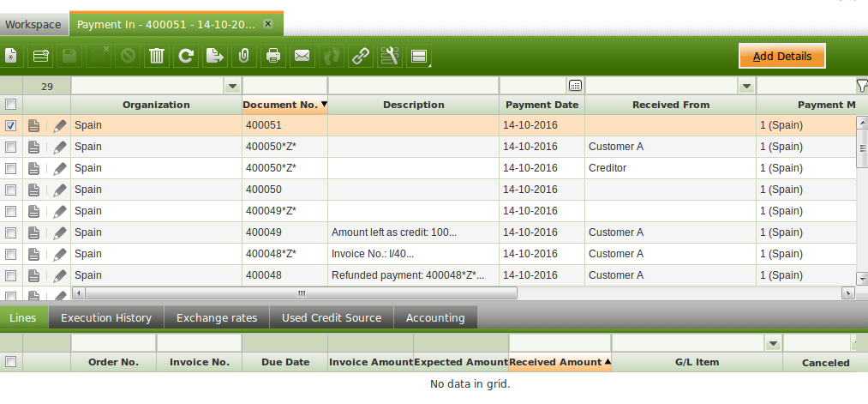The image size is (868, 404).
Task: Uncheck the selected 400051 row checkbox
Action: pos(10,125)
